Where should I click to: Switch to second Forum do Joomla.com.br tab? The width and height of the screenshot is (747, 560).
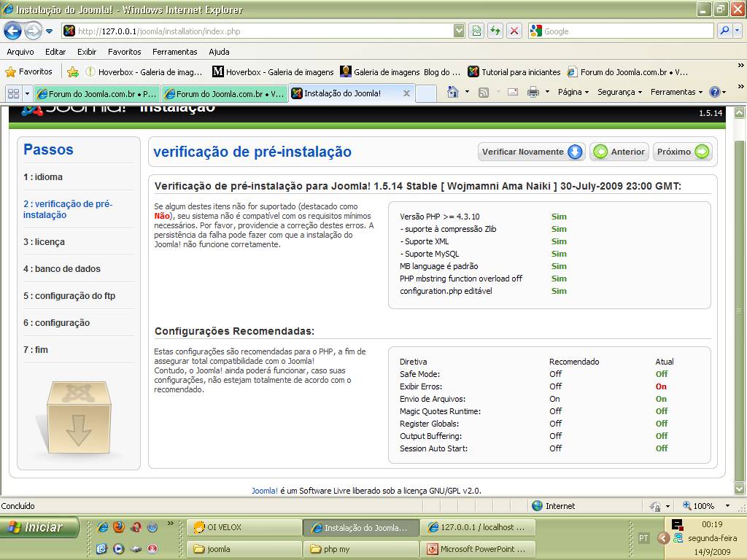click(225, 94)
